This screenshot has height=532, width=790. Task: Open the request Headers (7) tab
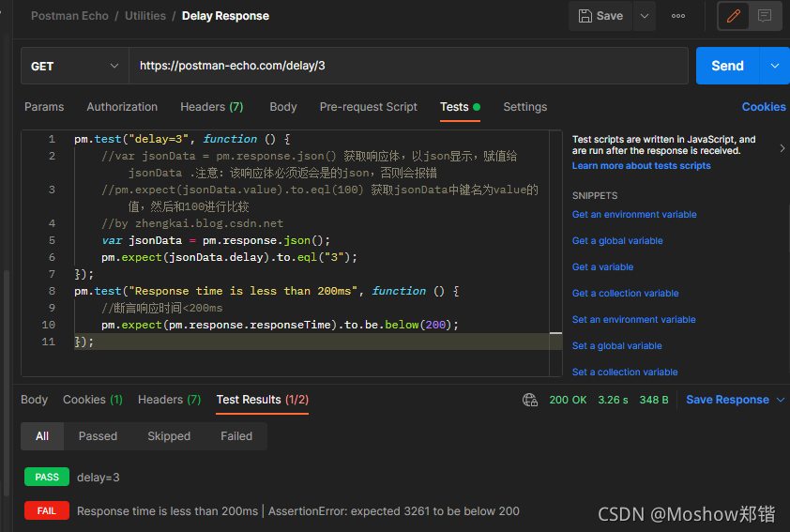(212, 107)
